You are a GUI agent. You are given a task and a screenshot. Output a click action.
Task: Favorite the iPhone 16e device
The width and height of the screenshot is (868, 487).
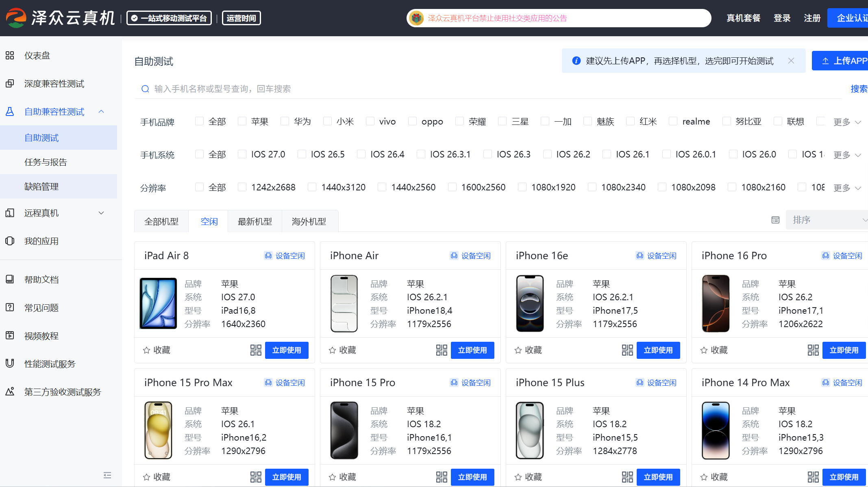click(528, 350)
